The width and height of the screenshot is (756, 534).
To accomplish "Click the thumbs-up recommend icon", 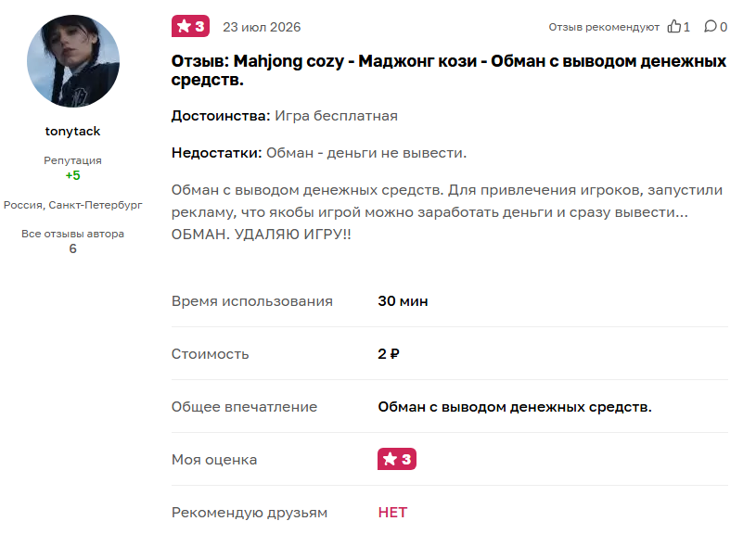I will click(x=673, y=27).
